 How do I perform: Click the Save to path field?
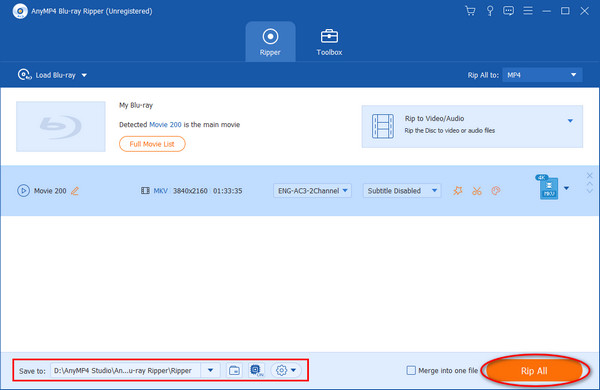(125, 370)
